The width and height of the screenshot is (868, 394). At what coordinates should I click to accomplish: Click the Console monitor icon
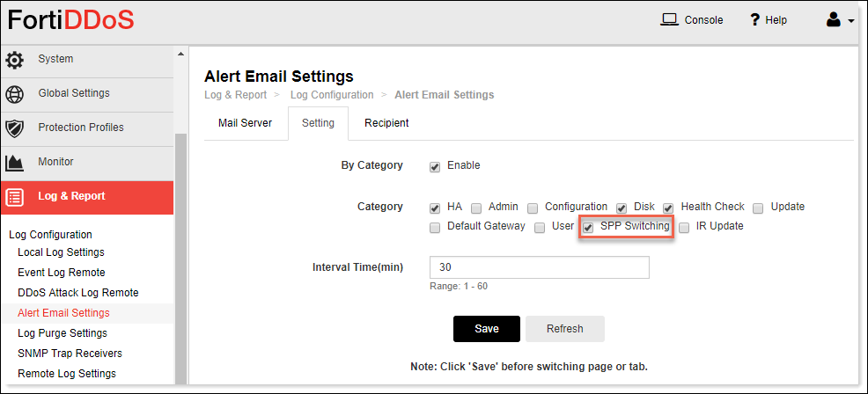[670, 20]
